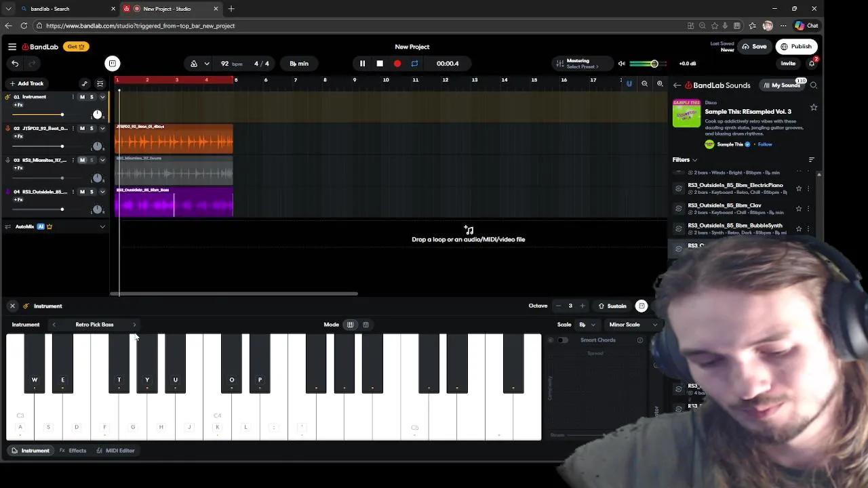Click the BandLab logo
The height and width of the screenshot is (488, 868).
click(40, 47)
